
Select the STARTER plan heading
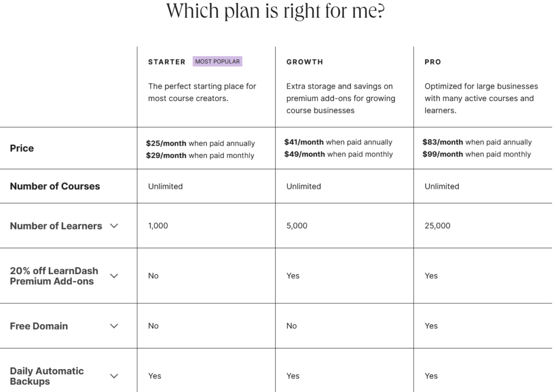167,62
